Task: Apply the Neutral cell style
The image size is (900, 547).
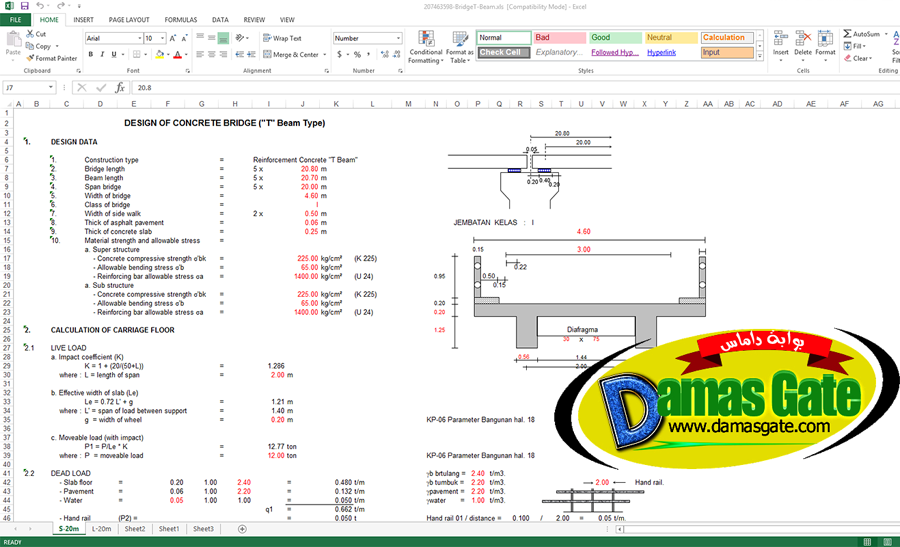Action: [671, 37]
